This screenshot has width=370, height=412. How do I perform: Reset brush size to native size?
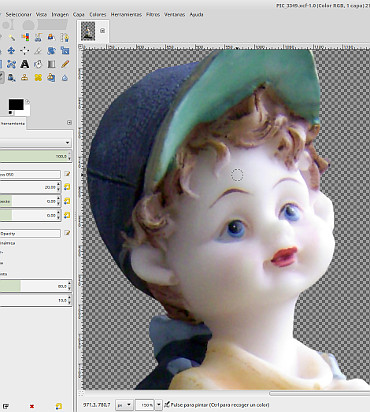coord(67,187)
